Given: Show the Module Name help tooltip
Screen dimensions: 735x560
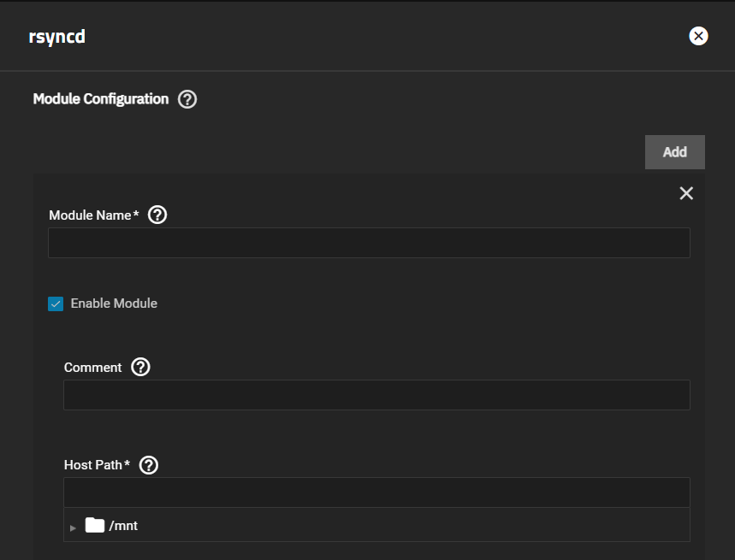Looking at the screenshot, I should (x=157, y=215).
